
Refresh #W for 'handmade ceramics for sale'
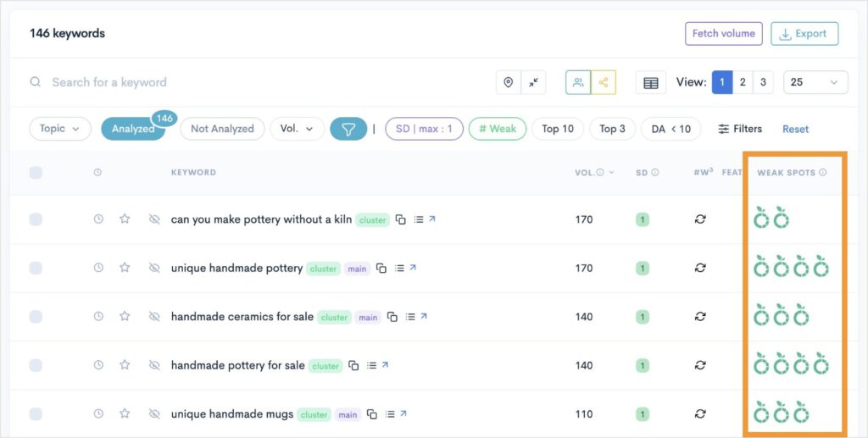pyautogui.click(x=700, y=317)
